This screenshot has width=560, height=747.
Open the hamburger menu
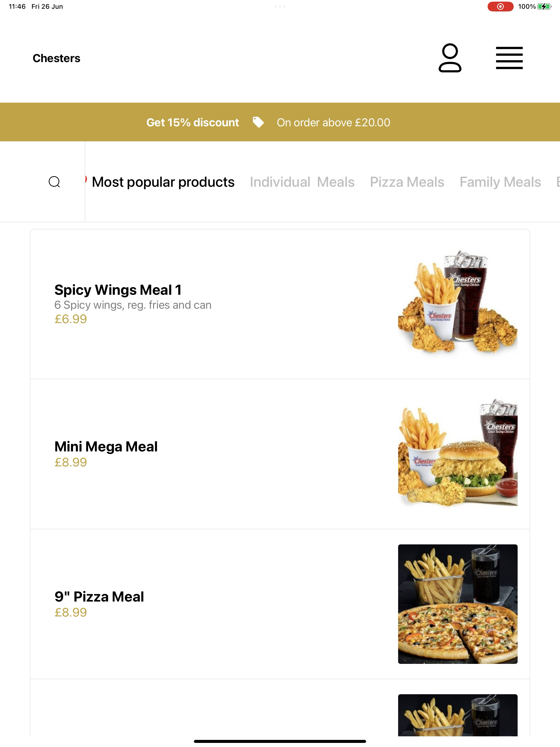coord(509,58)
